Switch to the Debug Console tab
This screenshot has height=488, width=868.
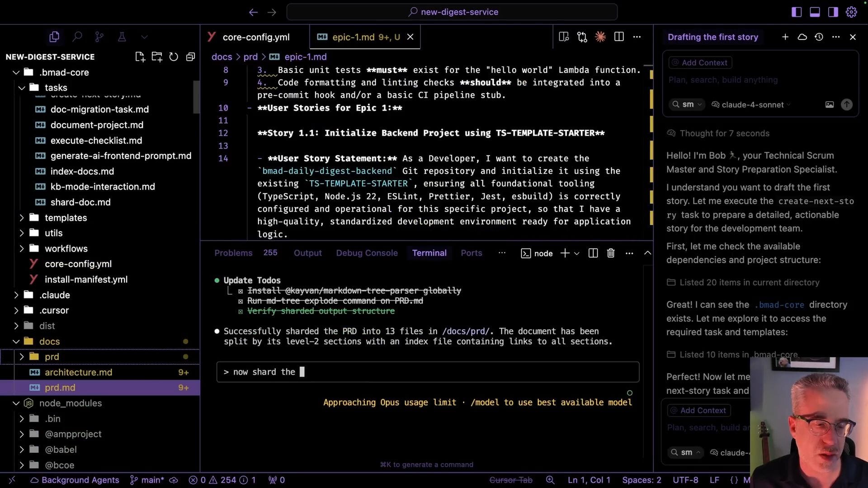(x=367, y=253)
